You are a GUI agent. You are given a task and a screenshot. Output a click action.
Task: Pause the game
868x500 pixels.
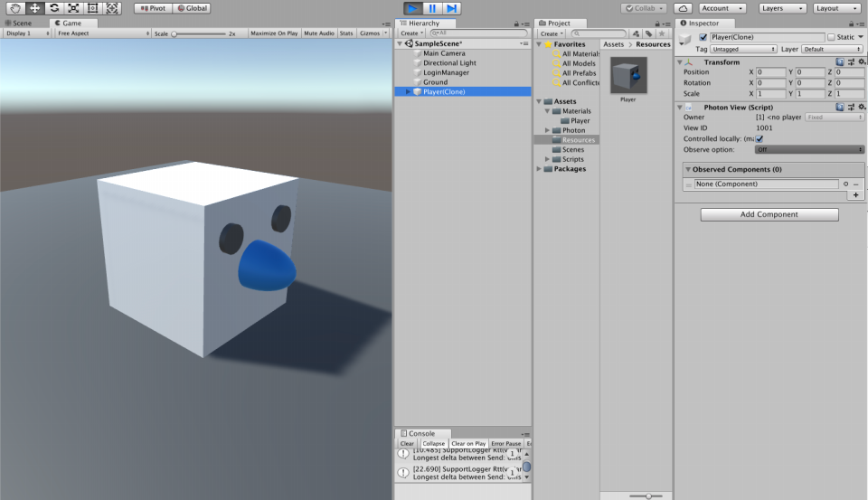click(432, 8)
